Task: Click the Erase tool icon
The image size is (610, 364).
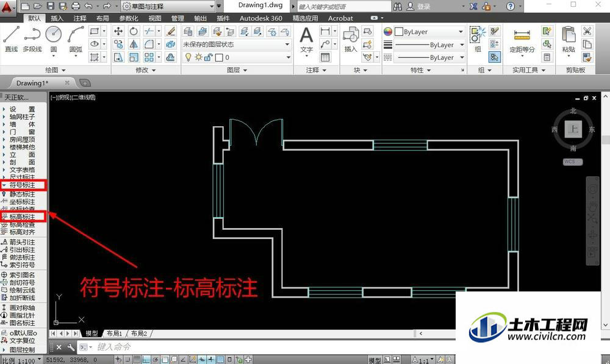Action: (x=170, y=31)
